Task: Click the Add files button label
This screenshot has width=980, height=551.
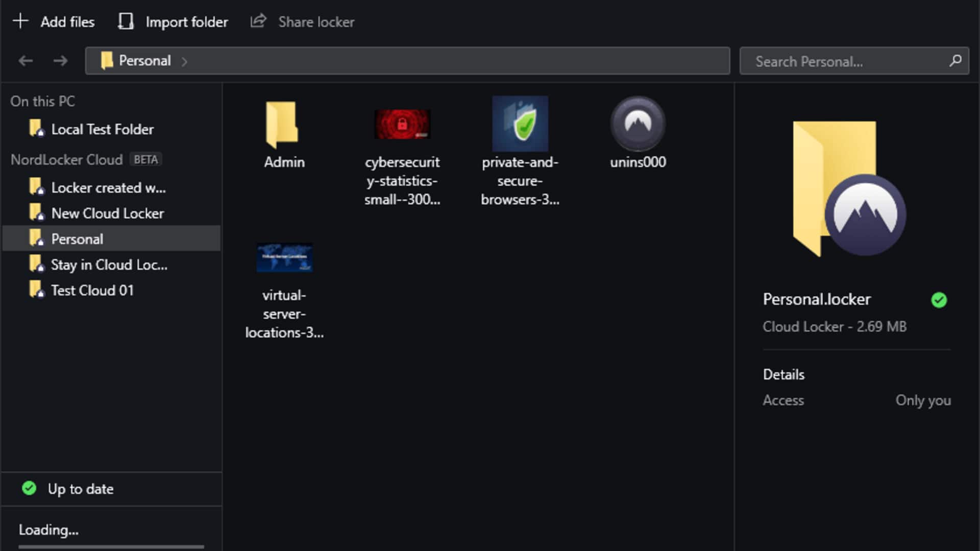Action: pos(67,22)
